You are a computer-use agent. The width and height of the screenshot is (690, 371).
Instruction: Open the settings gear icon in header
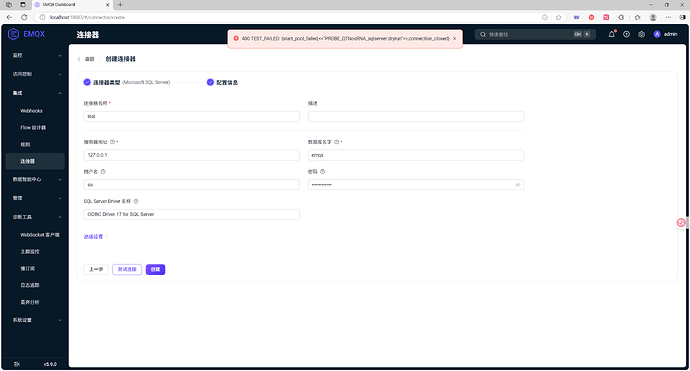(x=641, y=34)
